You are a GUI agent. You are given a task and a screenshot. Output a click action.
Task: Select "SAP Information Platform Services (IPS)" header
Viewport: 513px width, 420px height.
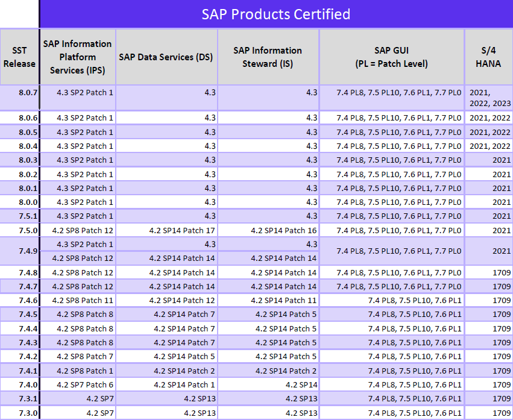click(x=78, y=57)
